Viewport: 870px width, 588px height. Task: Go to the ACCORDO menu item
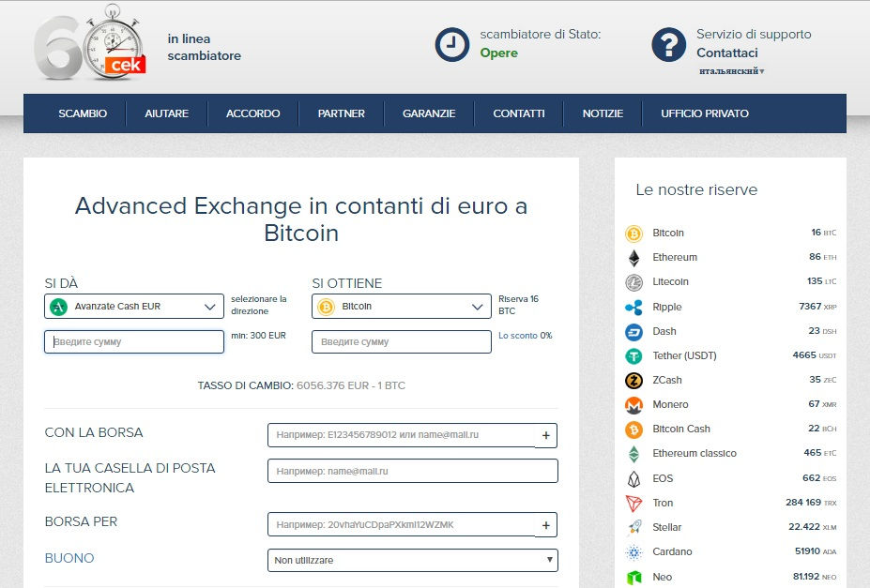point(253,113)
